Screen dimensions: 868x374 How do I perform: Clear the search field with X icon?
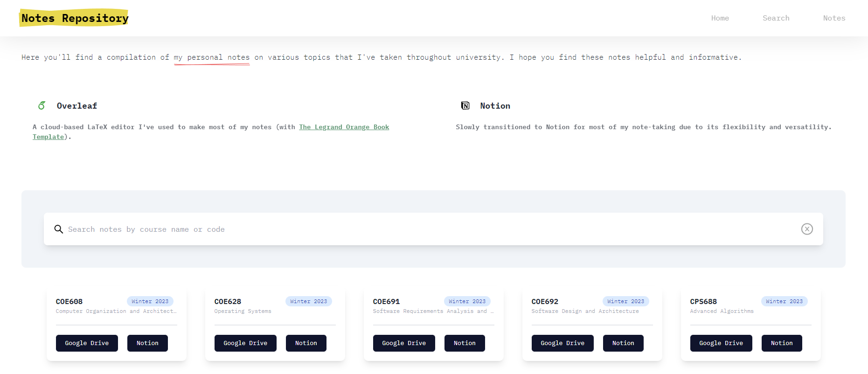[x=807, y=229]
